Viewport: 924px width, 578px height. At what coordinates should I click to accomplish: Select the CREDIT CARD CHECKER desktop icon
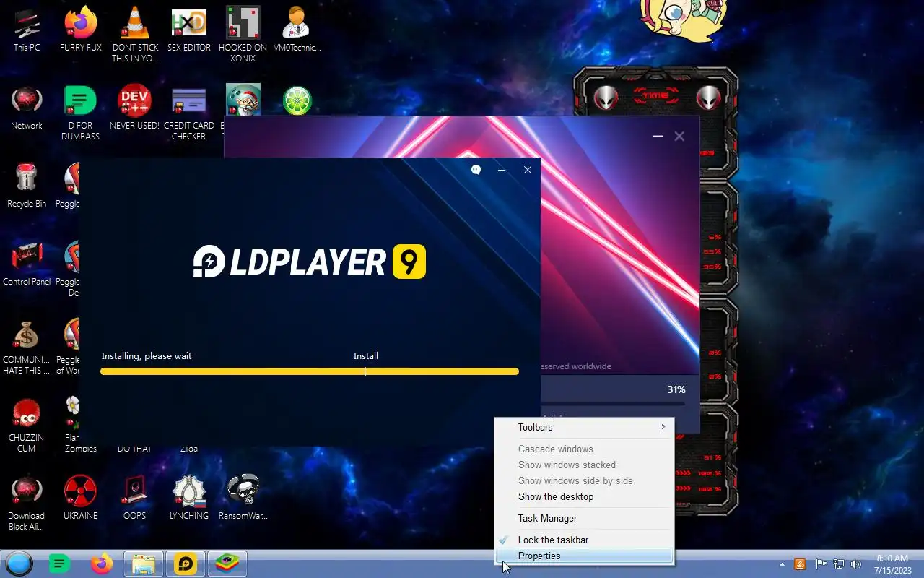tap(189, 113)
